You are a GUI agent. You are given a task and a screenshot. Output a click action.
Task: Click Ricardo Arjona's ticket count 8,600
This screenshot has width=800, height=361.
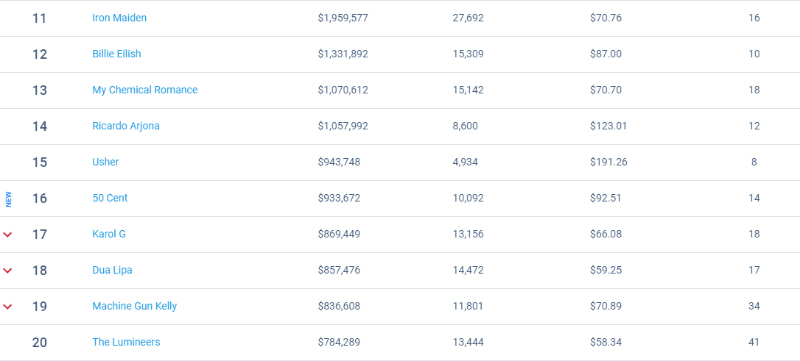[x=465, y=126]
